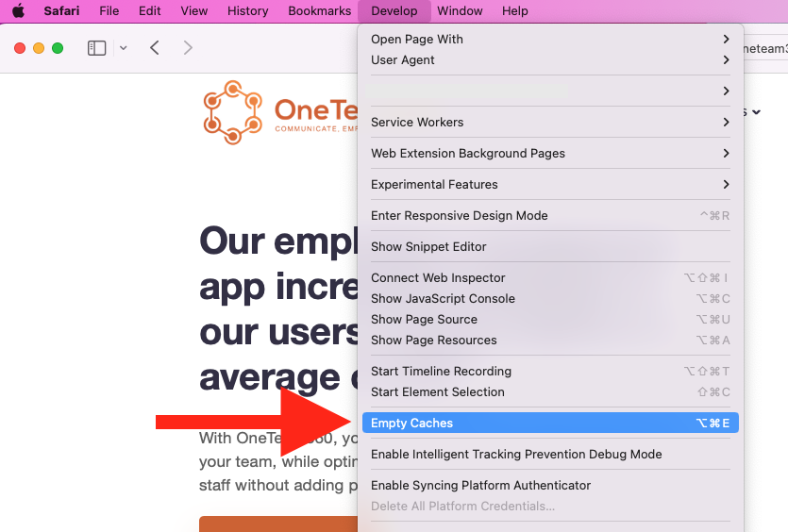Click the yellow minimize window button
Screen dimensions: 788x532
click(x=39, y=48)
